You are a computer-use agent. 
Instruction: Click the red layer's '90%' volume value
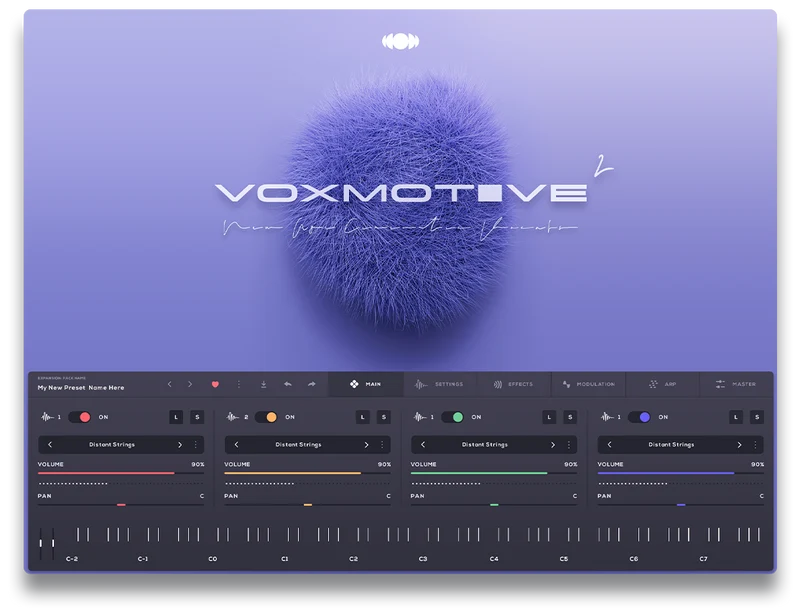click(198, 464)
